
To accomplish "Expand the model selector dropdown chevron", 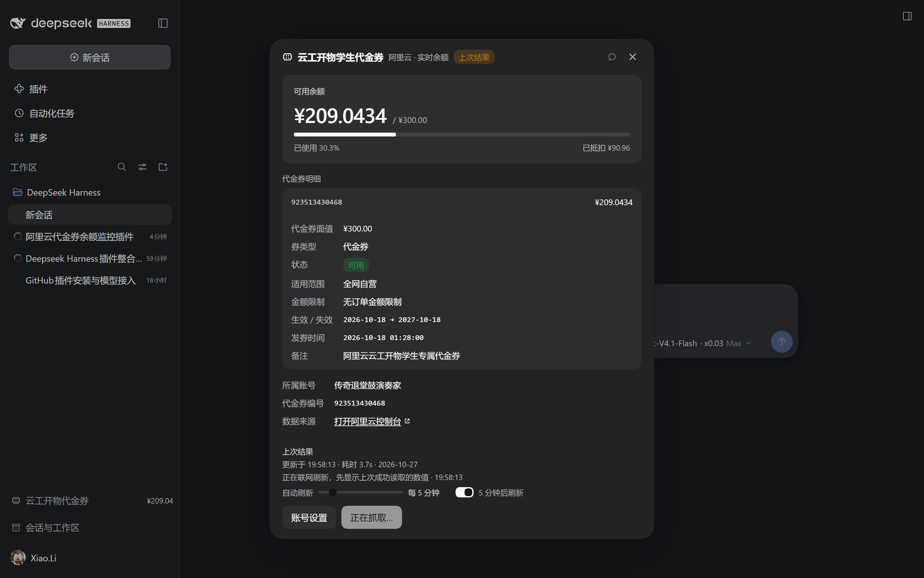I will [749, 343].
